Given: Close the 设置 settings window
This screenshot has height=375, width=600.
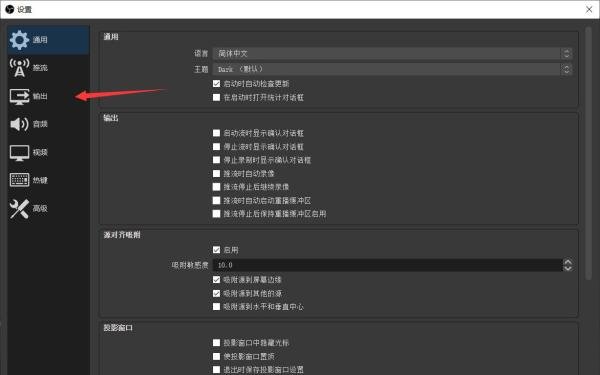Looking at the screenshot, I should 589,10.
